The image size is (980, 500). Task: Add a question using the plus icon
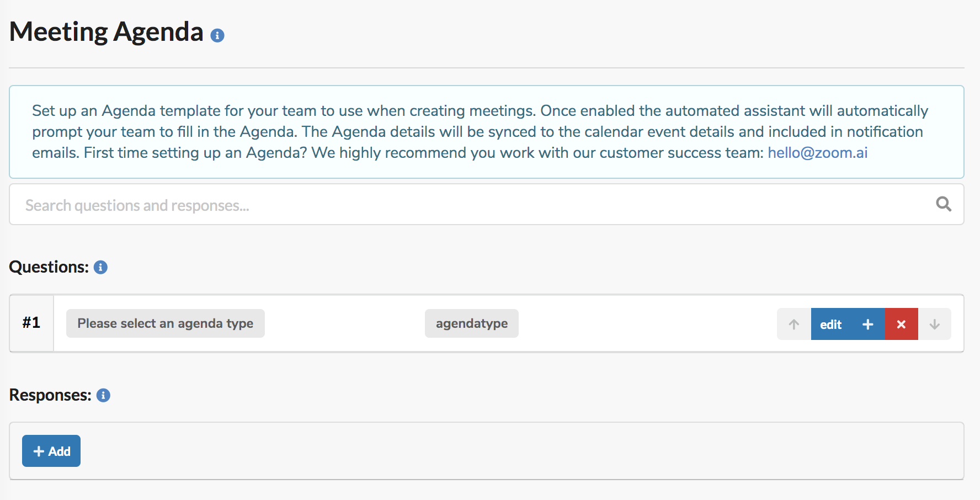(867, 324)
